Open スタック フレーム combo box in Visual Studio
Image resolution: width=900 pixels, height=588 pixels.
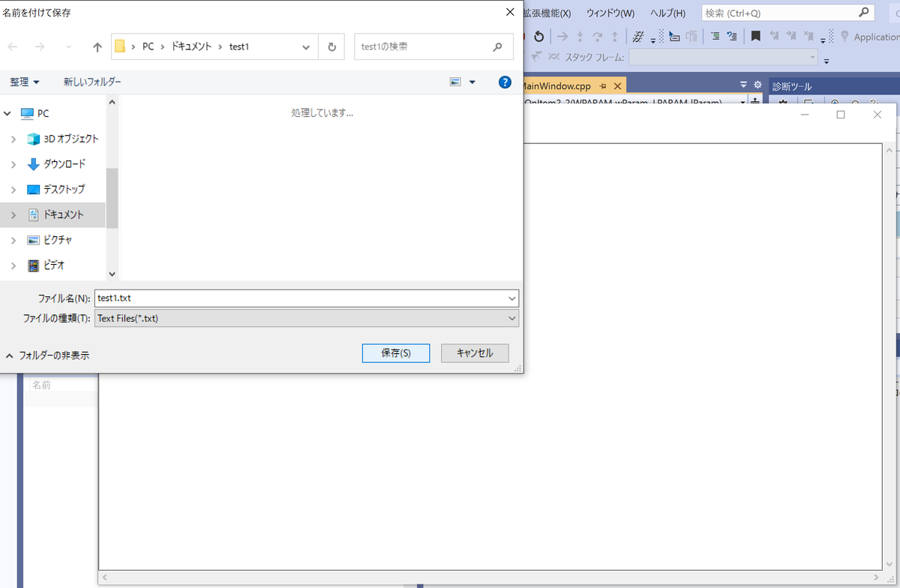(x=724, y=57)
